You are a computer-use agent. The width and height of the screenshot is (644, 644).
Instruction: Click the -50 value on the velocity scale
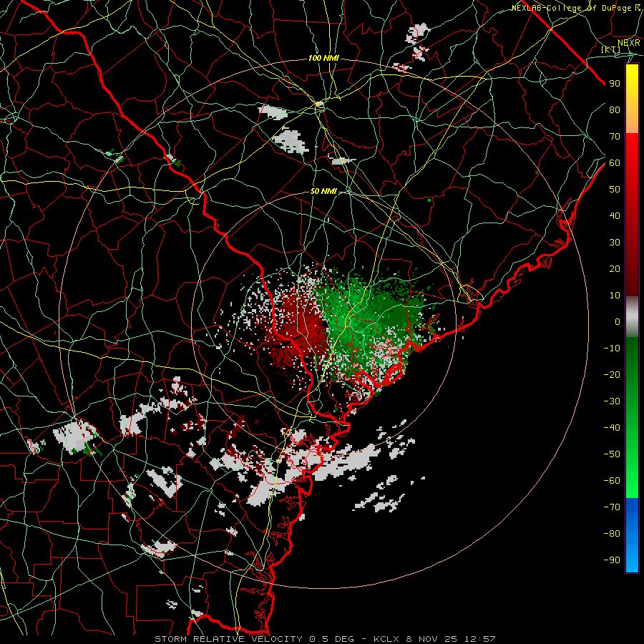[x=612, y=454]
